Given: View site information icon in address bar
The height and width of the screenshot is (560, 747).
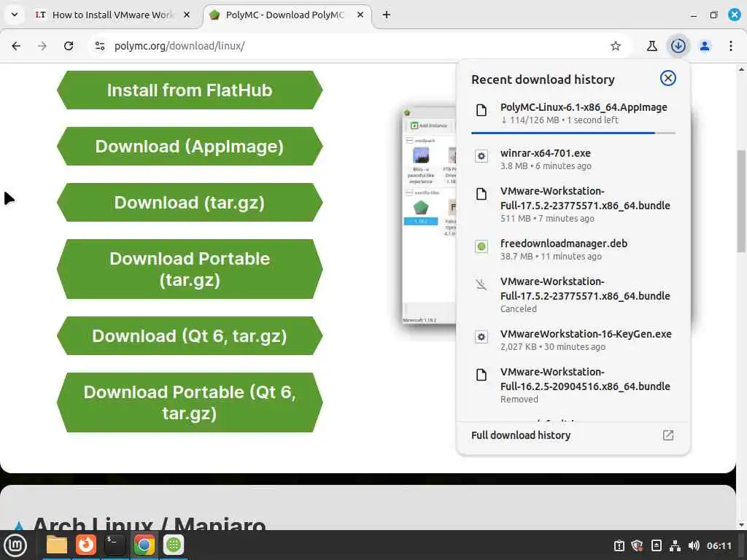Looking at the screenshot, I should click(100, 46).
